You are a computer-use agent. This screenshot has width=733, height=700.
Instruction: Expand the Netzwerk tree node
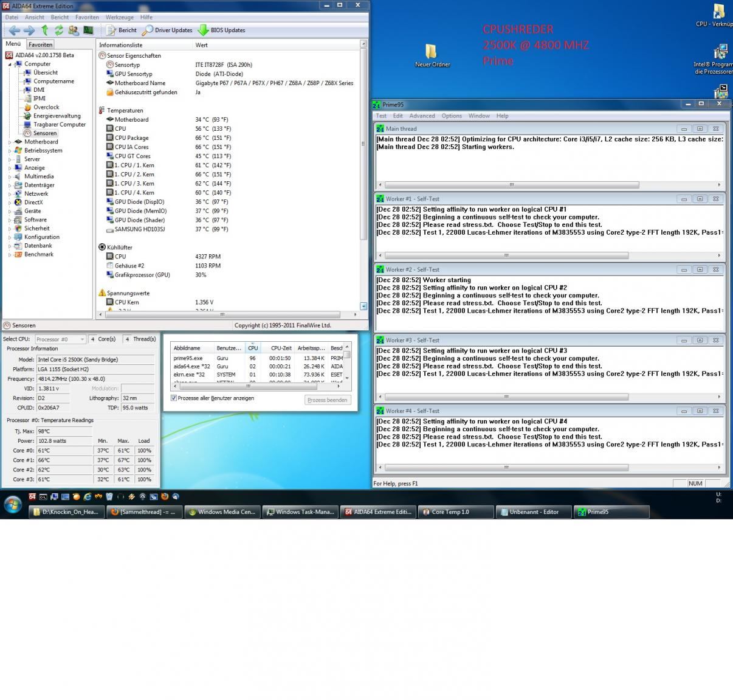click(10, 194)
